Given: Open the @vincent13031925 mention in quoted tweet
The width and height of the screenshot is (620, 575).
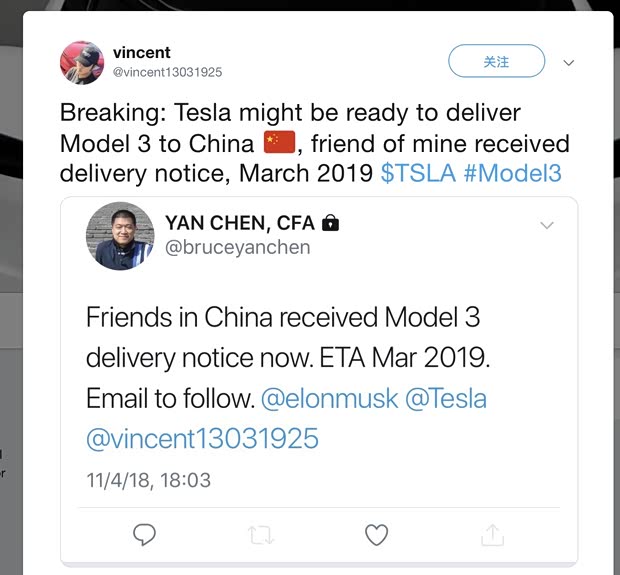Looking at the screenshot, I should pyautogui.click(x=202, y=437).
